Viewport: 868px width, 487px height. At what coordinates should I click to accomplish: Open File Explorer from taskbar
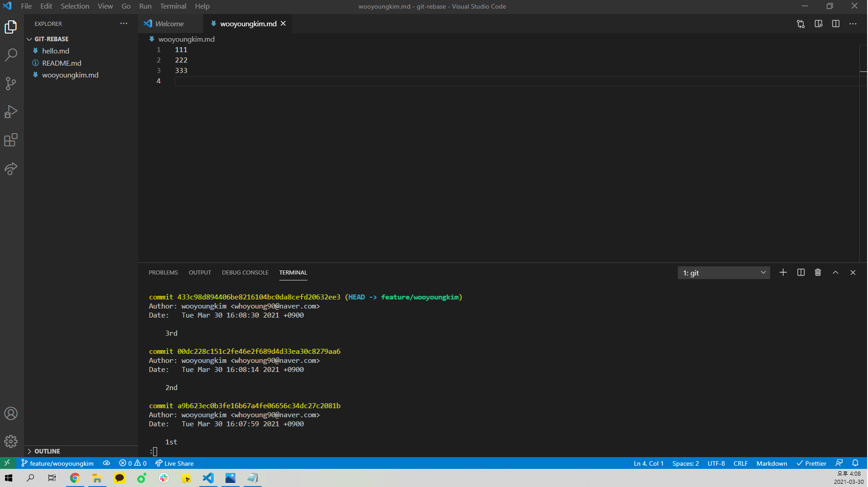point(97,478)
